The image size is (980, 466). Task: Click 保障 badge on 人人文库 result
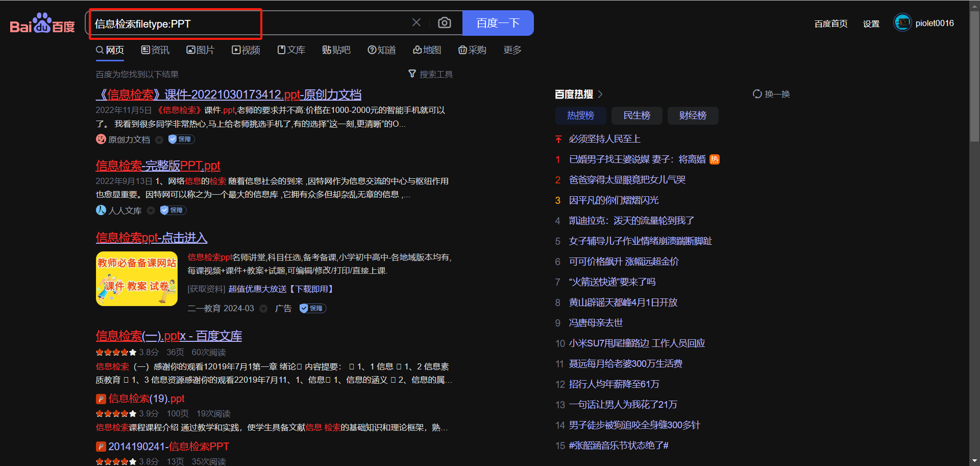[173, 210]
